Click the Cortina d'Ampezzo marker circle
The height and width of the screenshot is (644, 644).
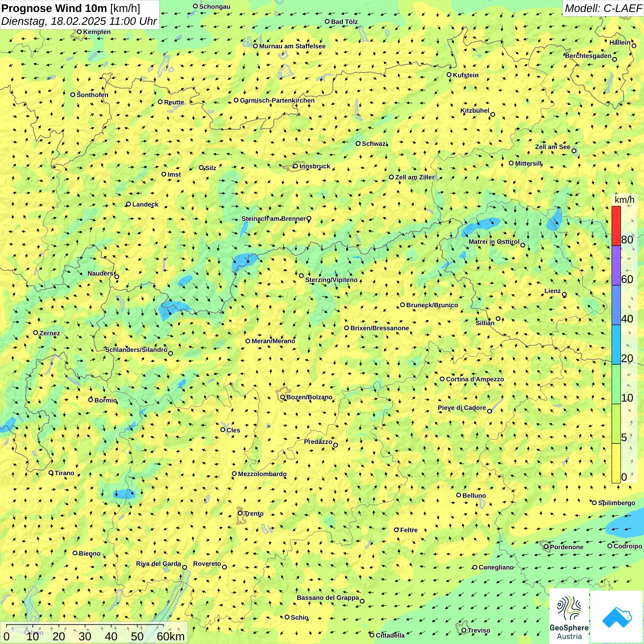pos(442,379)
